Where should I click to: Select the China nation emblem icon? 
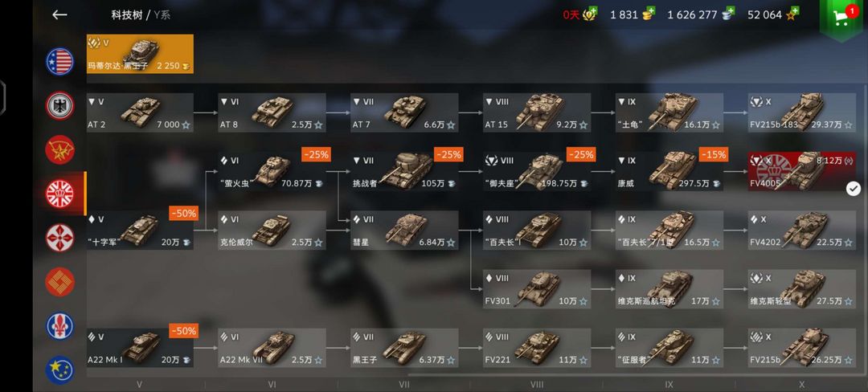coord(59,282)
